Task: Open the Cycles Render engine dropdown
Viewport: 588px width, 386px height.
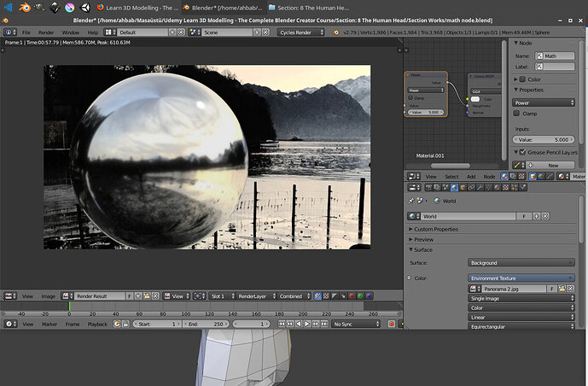Action: [300, 32]
